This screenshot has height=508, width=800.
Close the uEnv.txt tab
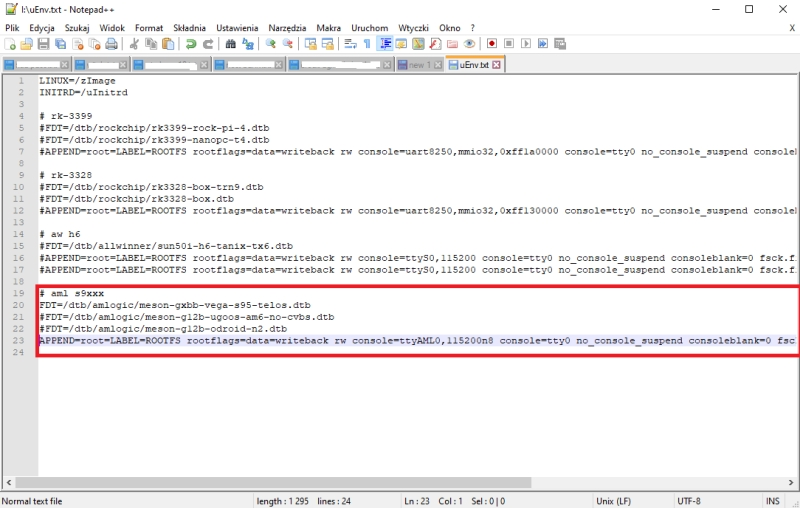point(497,65)
